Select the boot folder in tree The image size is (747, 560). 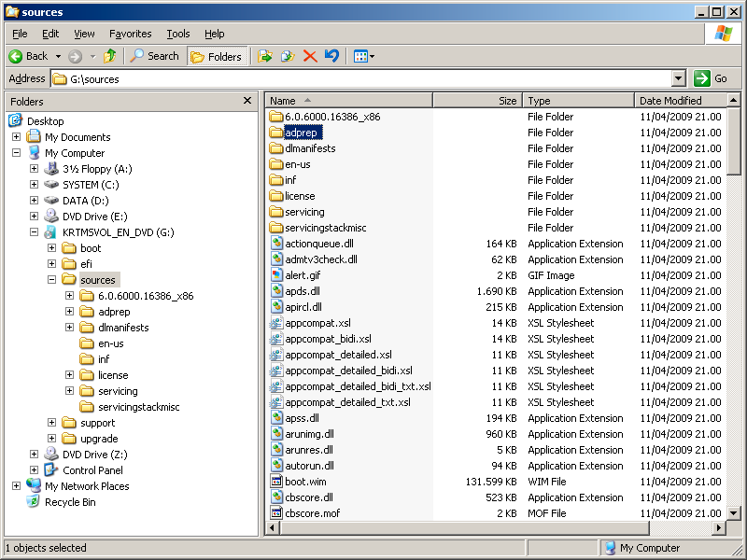point(91,248)
